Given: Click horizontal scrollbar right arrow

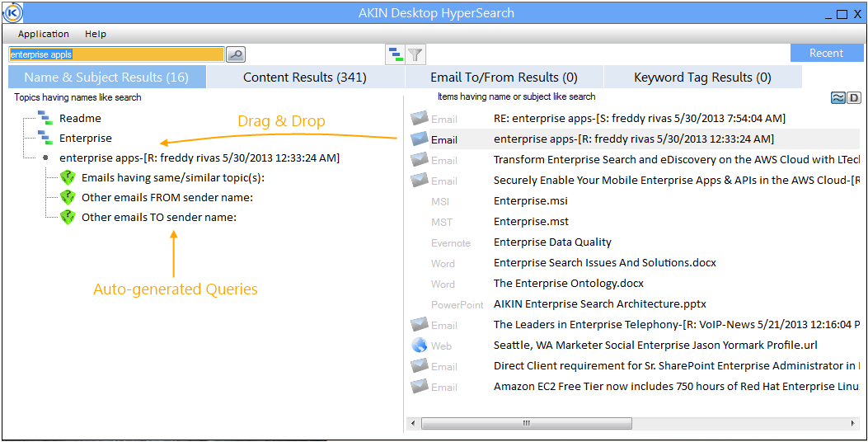Looking at the screenshot, I should point(854,424).
